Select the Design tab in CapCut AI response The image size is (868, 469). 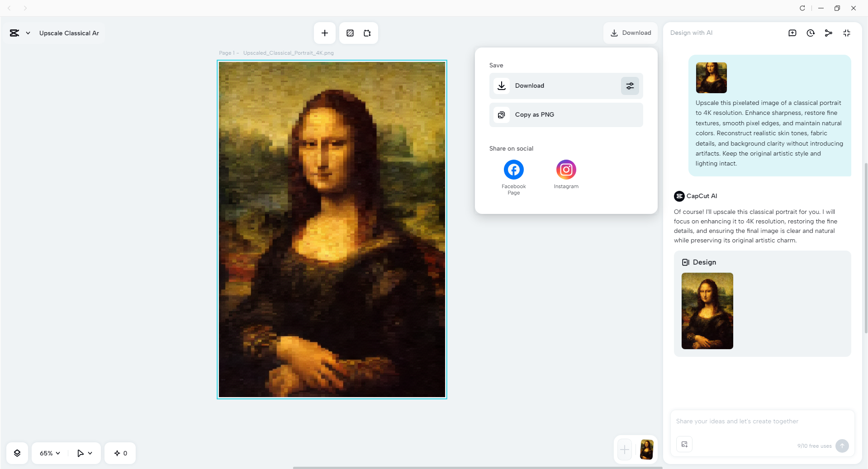point(699,262)
